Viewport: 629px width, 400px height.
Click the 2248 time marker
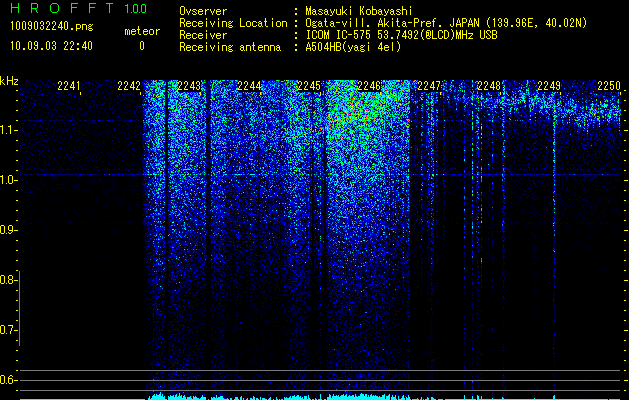489,86
